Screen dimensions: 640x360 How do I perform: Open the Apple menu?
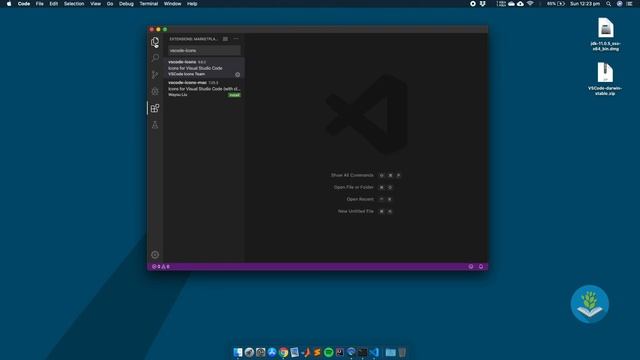9,4
